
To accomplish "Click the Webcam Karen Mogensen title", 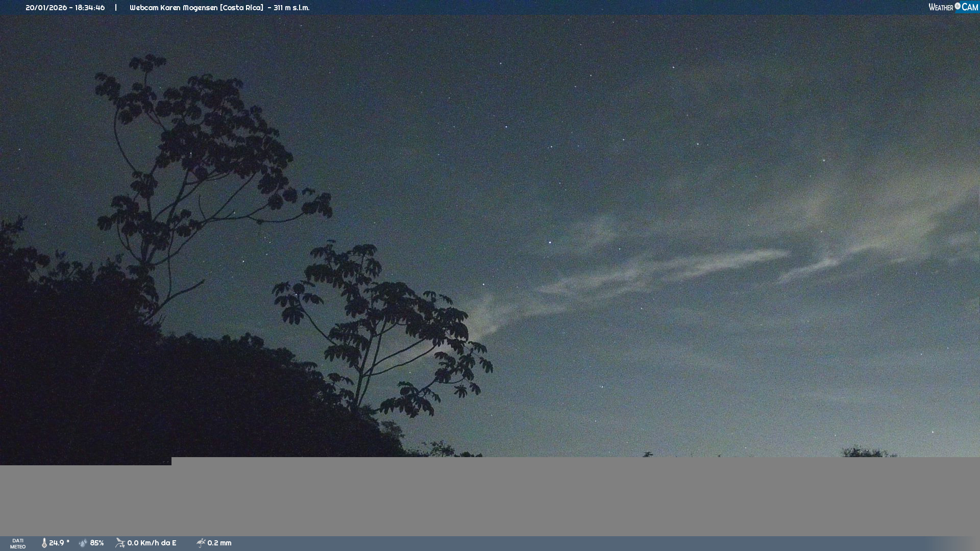I will point(197,8).
